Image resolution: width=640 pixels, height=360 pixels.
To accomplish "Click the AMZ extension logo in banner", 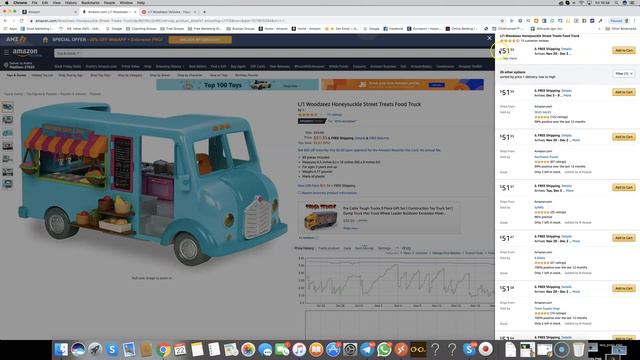I will point(16,39).
